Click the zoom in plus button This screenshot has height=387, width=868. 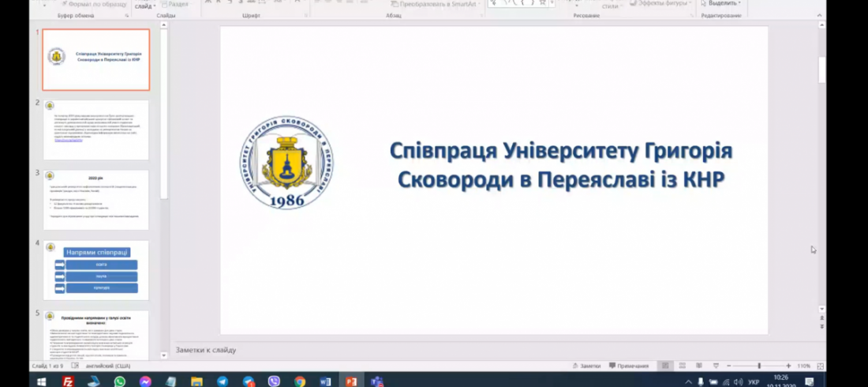[788, 366]
